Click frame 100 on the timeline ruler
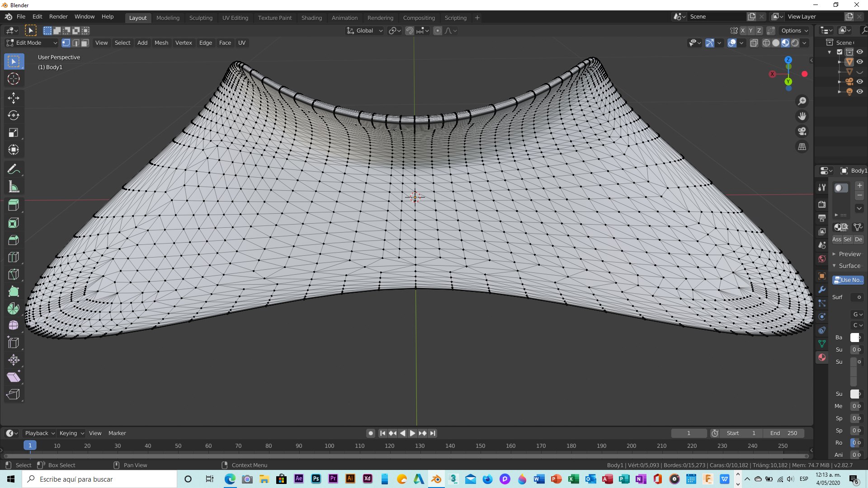The image size is (868, 488). point(329,446)
